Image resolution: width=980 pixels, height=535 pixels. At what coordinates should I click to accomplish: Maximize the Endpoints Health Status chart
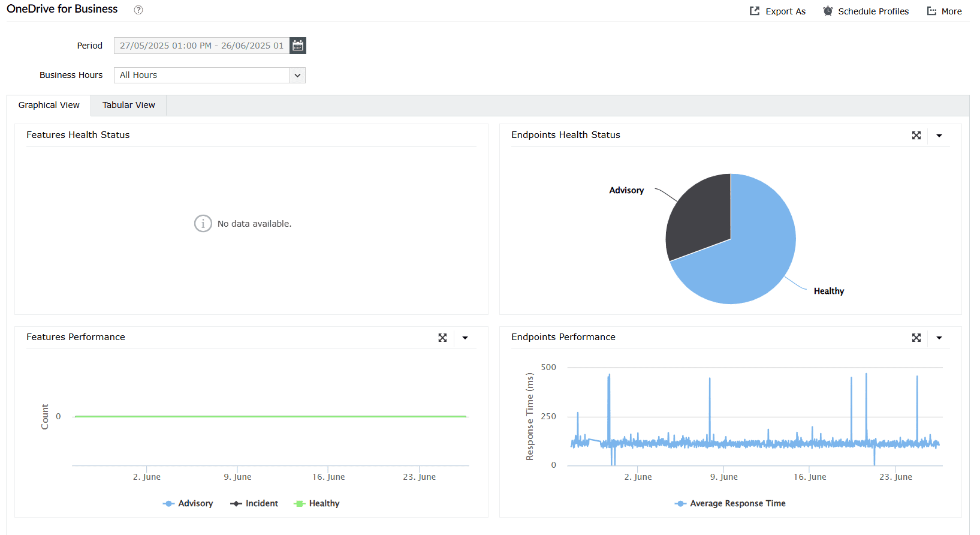(x=916, y=136)
